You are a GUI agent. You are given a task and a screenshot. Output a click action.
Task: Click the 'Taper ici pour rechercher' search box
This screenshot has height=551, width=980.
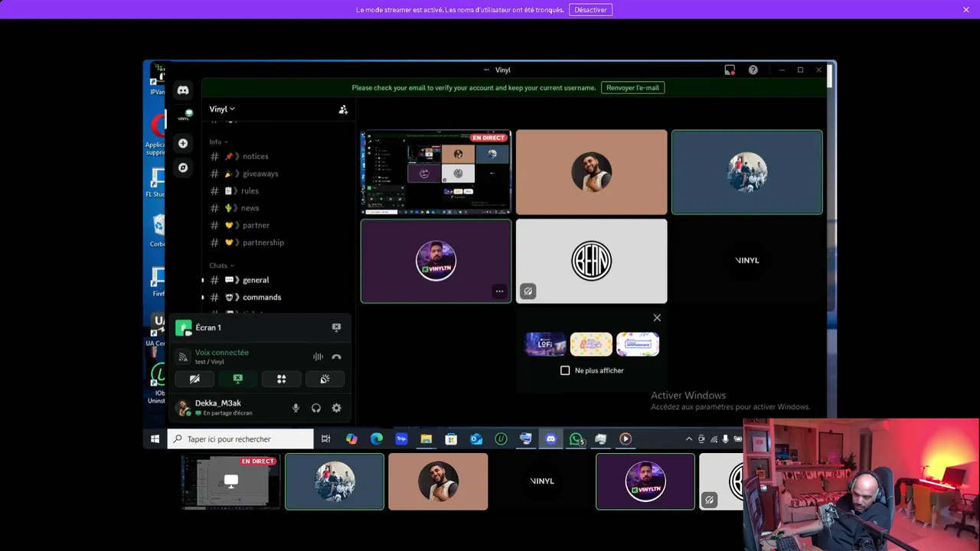(240, 439)
